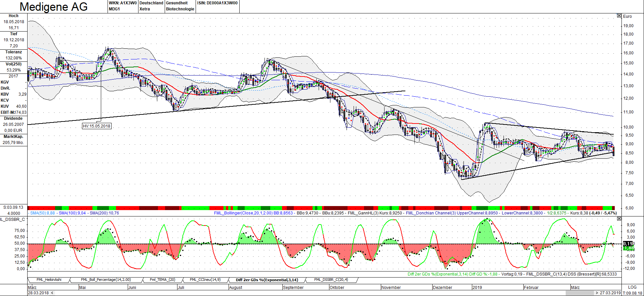Click the dividend date 26.05.2007
Viewport: 644px width, 296px height.
(x=13, y=125)
